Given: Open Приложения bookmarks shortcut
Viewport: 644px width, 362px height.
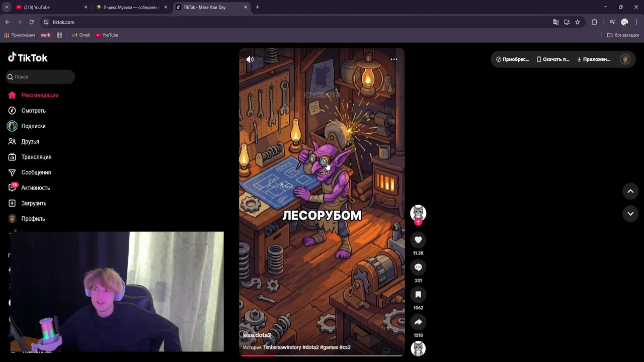Looking at the screenshot, I should point(20,35).
